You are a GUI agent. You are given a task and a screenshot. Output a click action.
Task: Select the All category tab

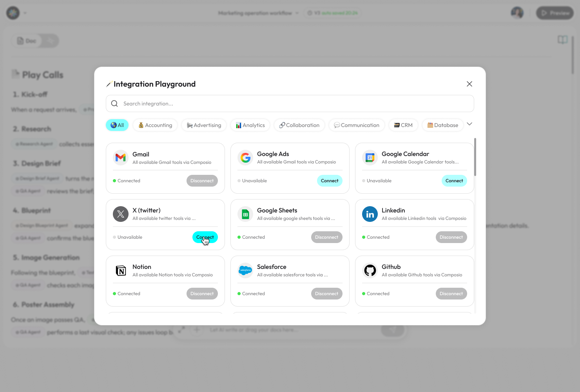(x=117, y=125)
